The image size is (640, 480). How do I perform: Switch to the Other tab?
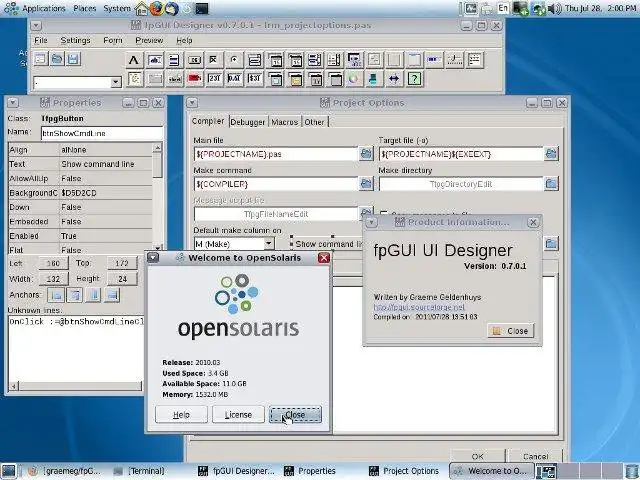tap(314, 122)
